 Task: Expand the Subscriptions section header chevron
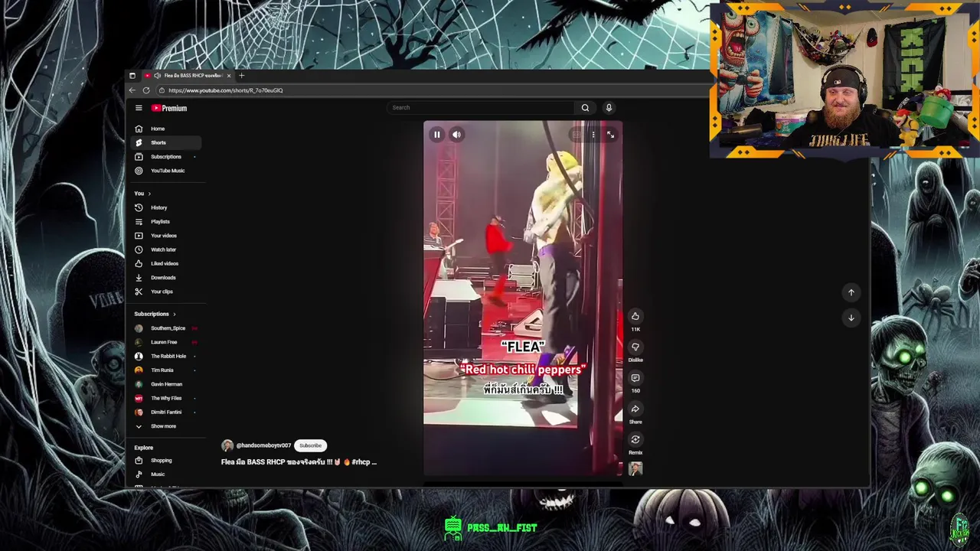[174, 314]
